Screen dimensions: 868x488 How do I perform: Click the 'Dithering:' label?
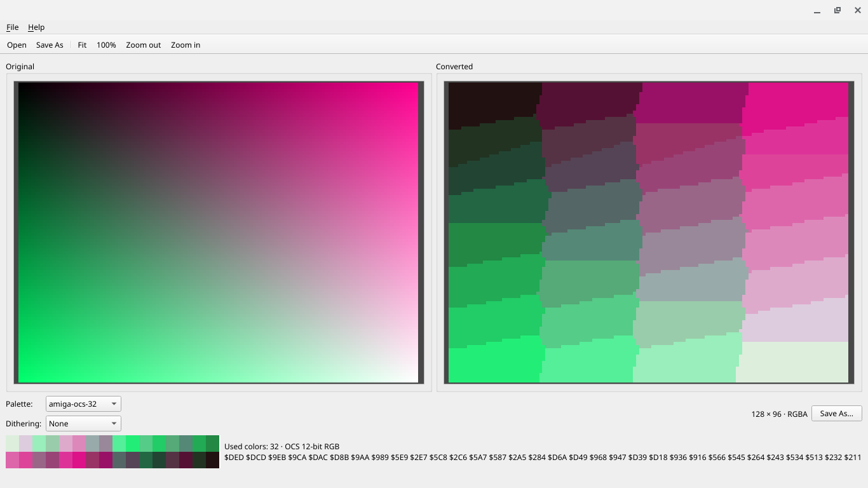[x=24, y=424]
